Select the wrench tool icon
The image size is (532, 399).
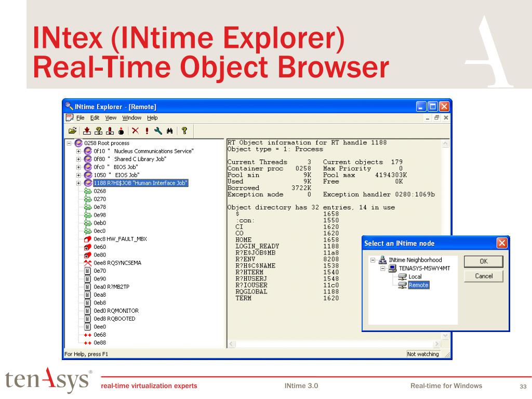[x=158, y=131]
